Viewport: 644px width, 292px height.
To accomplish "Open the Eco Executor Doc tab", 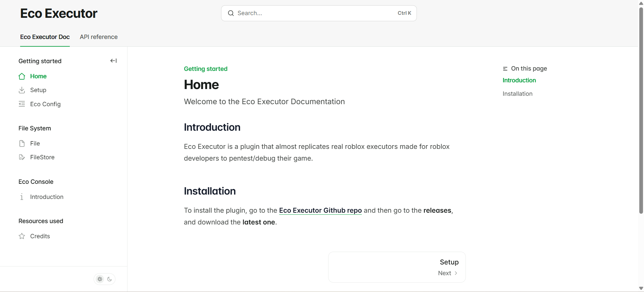I will tap(45, 37).
